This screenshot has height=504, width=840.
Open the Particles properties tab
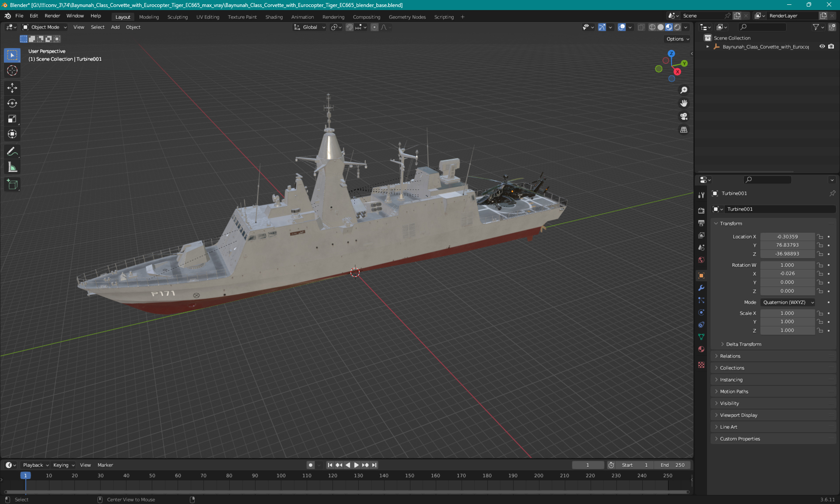coord(701,300)
